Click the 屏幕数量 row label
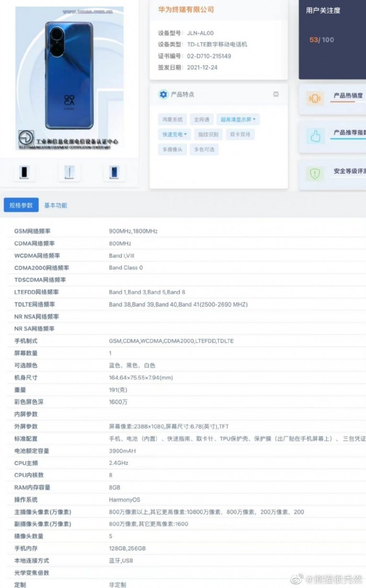This screenshot has height=588, width=366. tap(26, 353)
